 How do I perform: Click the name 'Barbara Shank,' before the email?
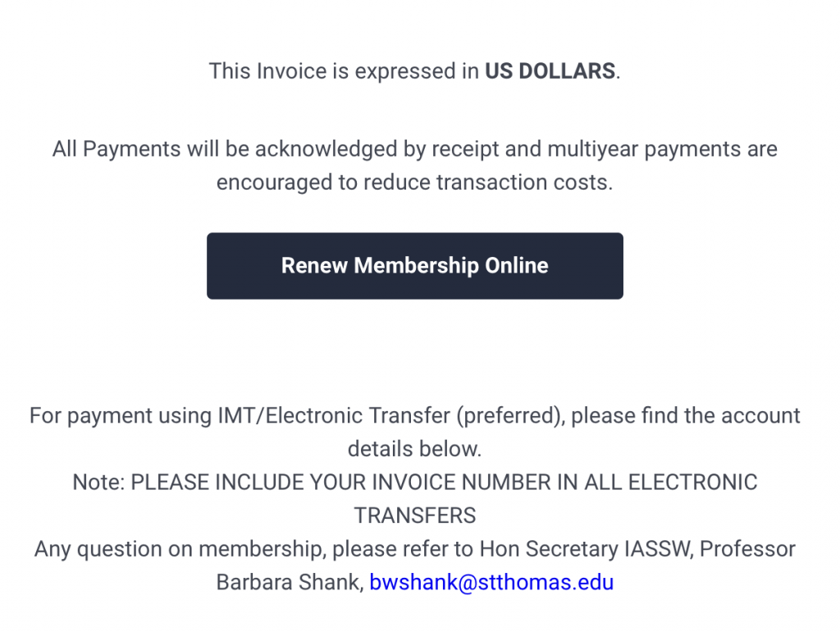[x=290, y=582]
